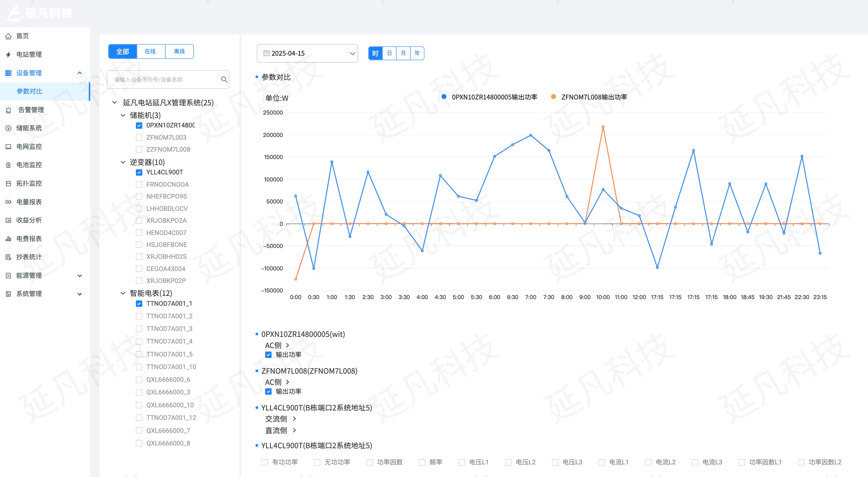The height and width of the screenshot is (477, 868).
Task: Click the monitor icon for 电网监控
Action: click(x=8, y=147)
